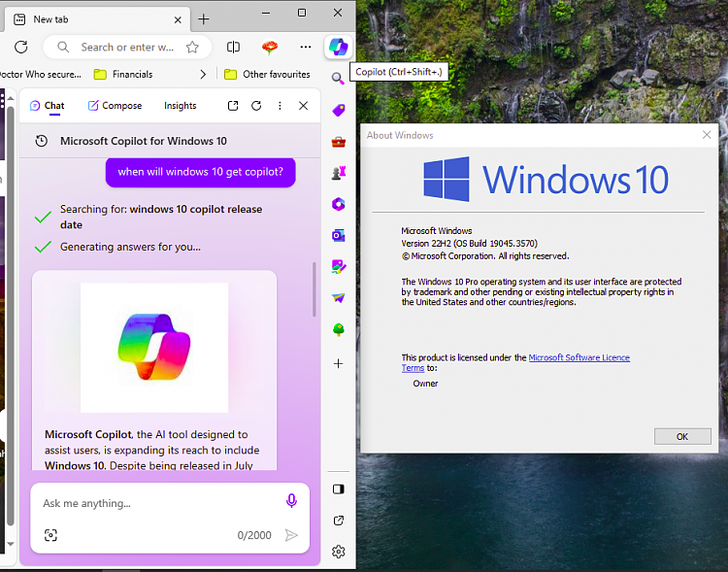Open Edge Settings and more ellipsis menu

(306, 47)
